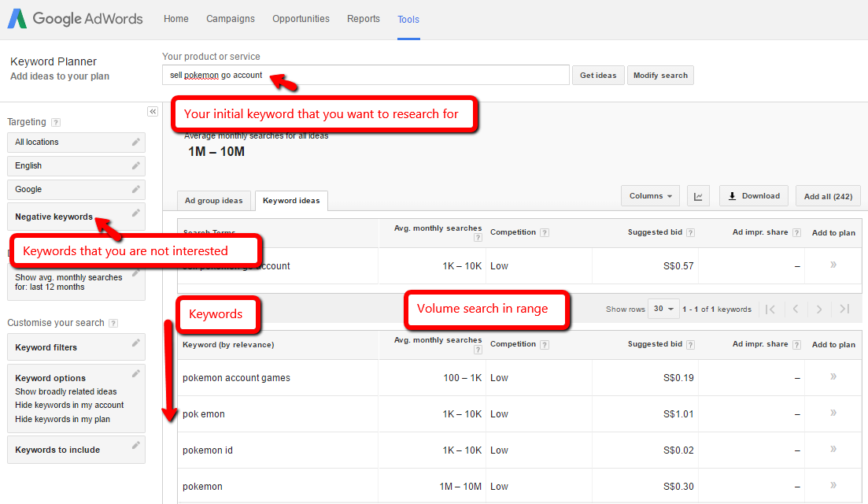The width and height of the screenshot is (868, 504).
Task: Sort by Avg. monthly searches in keyword table
Action: (438, 340)
